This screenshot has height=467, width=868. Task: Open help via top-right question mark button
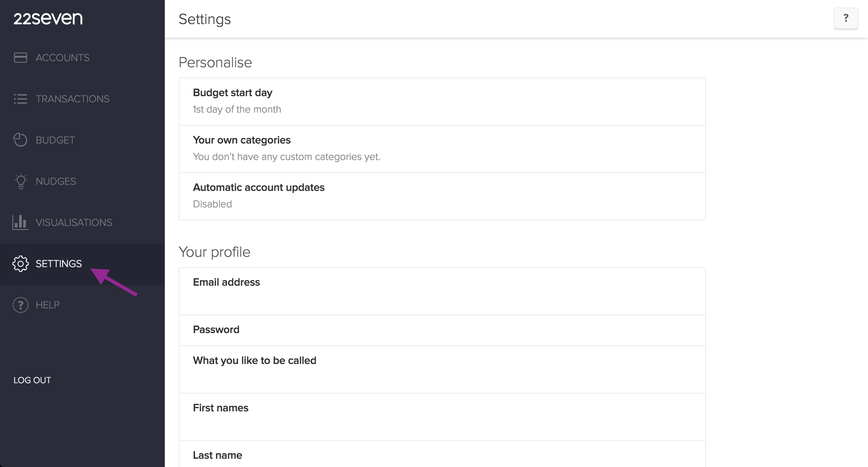pyautogui.click(x=846, y=18)
